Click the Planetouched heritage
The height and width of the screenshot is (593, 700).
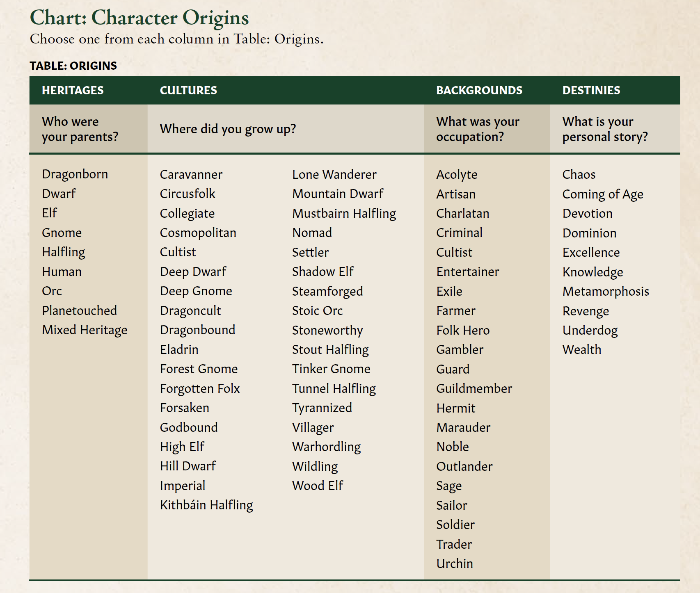(x=79, y=310)
